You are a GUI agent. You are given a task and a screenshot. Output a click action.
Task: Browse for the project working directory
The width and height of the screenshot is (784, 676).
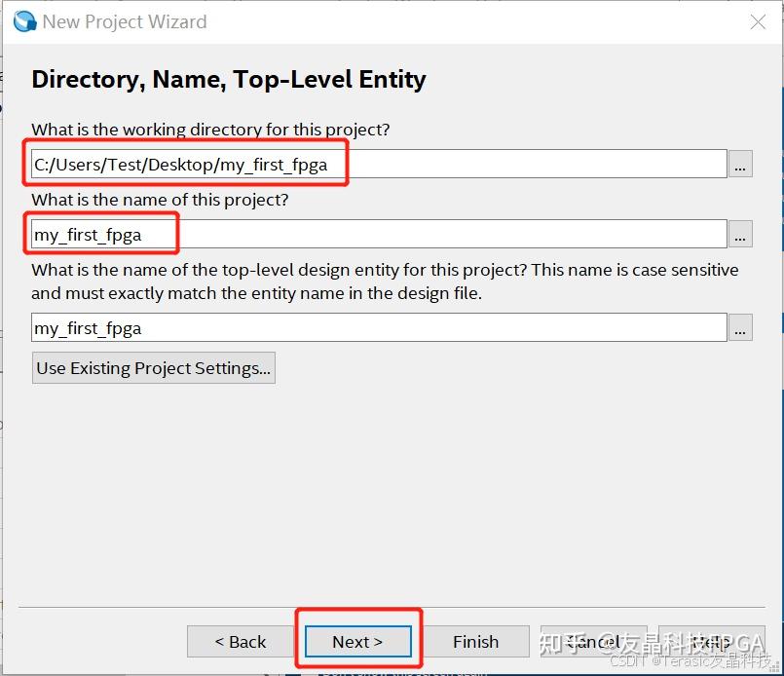pyautogui.click(x=741, y=165)
